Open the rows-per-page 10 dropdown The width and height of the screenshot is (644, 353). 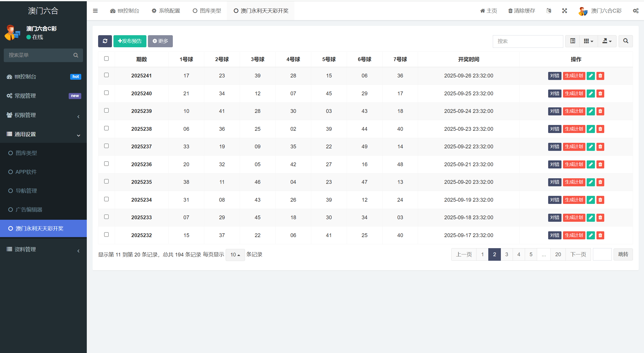(235, 255)
